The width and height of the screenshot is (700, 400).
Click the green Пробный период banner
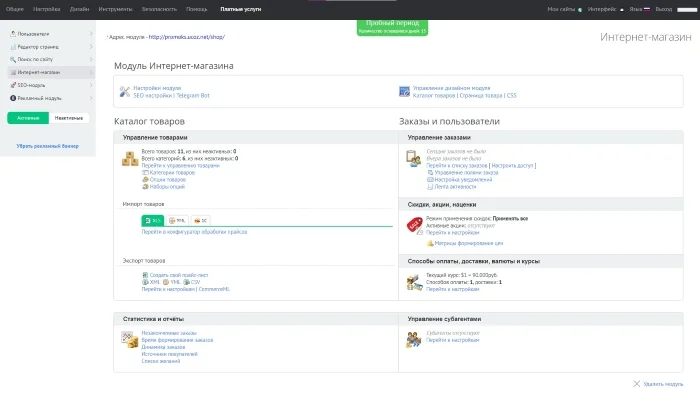392,27
